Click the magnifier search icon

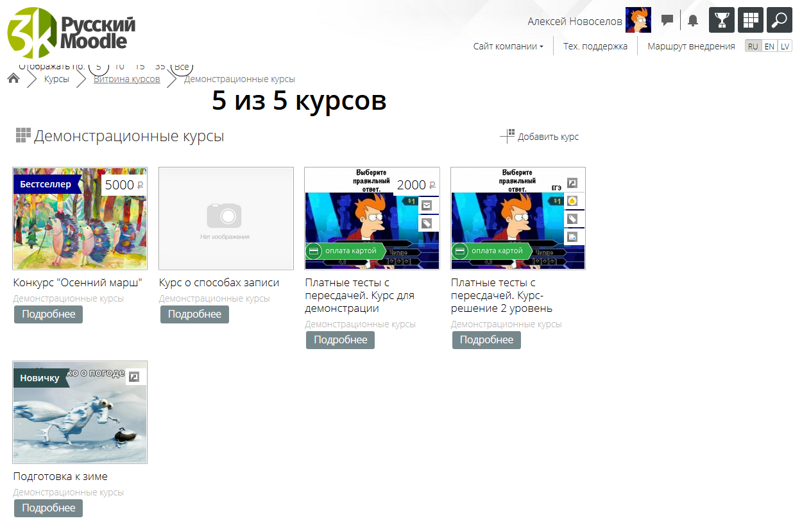pyautogui.click(x=779, y=20)
